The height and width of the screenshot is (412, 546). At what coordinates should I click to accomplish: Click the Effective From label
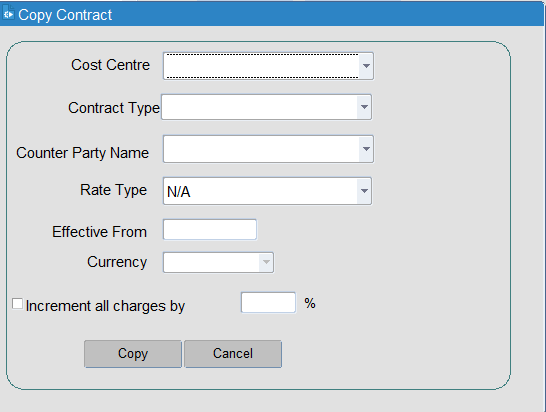point(100,232)
